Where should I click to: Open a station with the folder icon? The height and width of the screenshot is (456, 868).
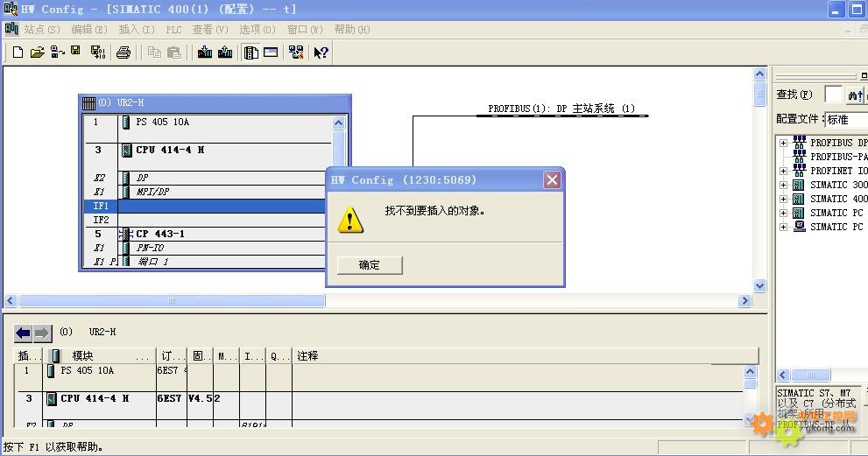pos(37,53)
